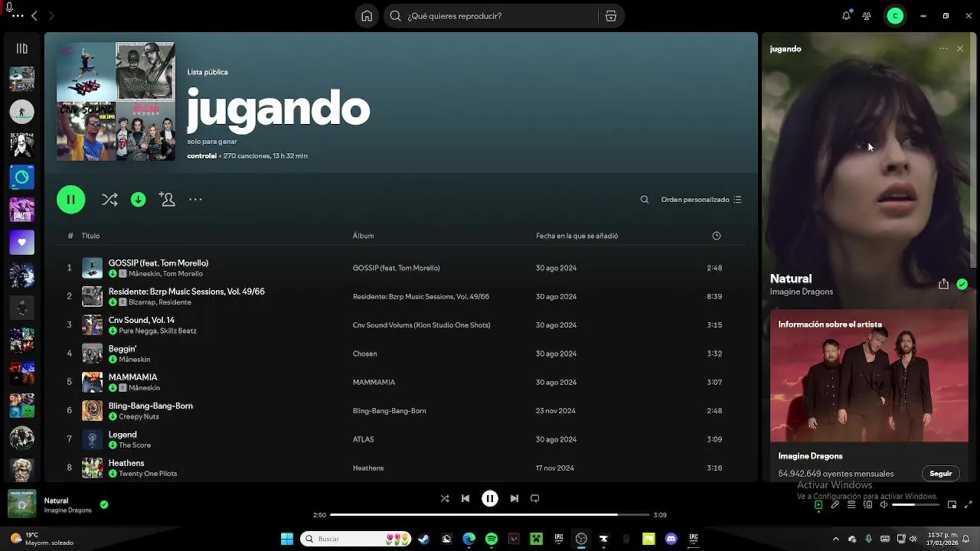The image size is (980, 551).
Task: Skip to previous track
Action: 465,498
